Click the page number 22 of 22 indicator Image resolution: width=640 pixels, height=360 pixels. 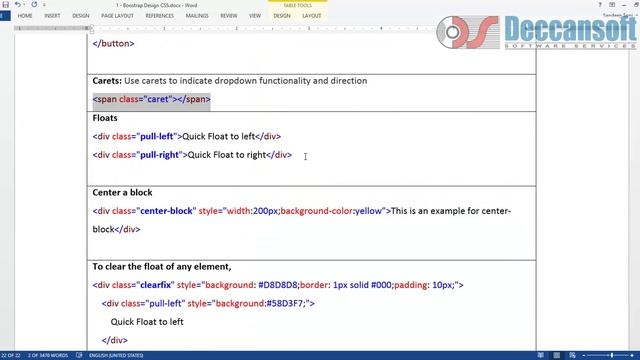click(x=11, y=356)
